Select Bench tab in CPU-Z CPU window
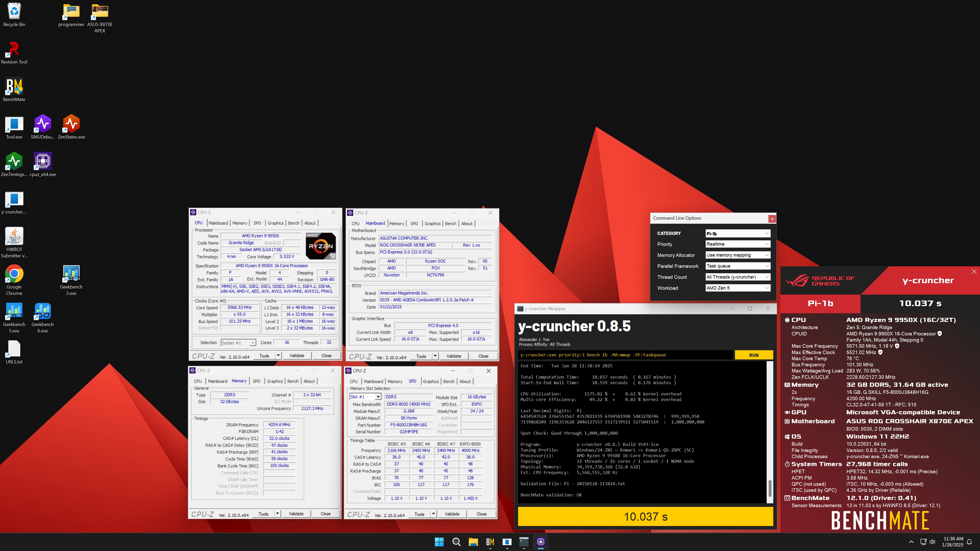 pyautogui.click(x=293, y=223)
